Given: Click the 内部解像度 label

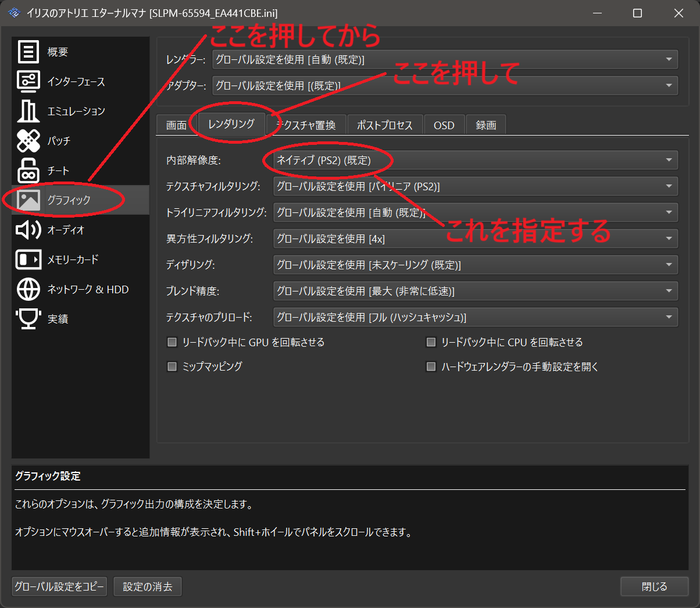Looking at the screenshot, I should point(194,160).
